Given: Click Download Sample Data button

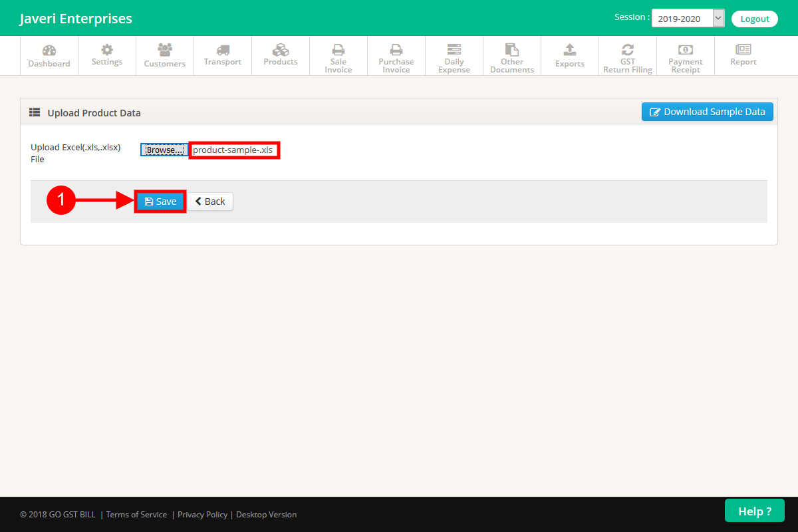Looking at the screenshot, I should (707, 112).
